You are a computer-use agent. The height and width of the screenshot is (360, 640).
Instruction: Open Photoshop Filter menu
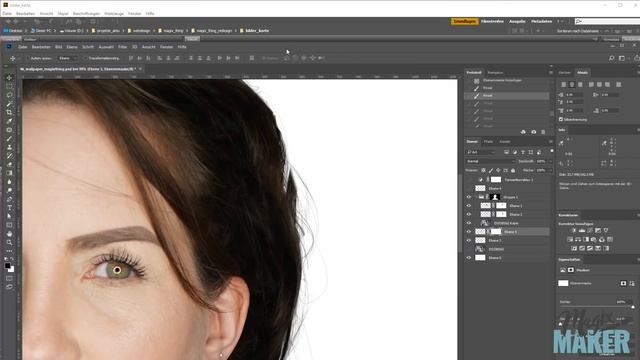tap(122, 47)
